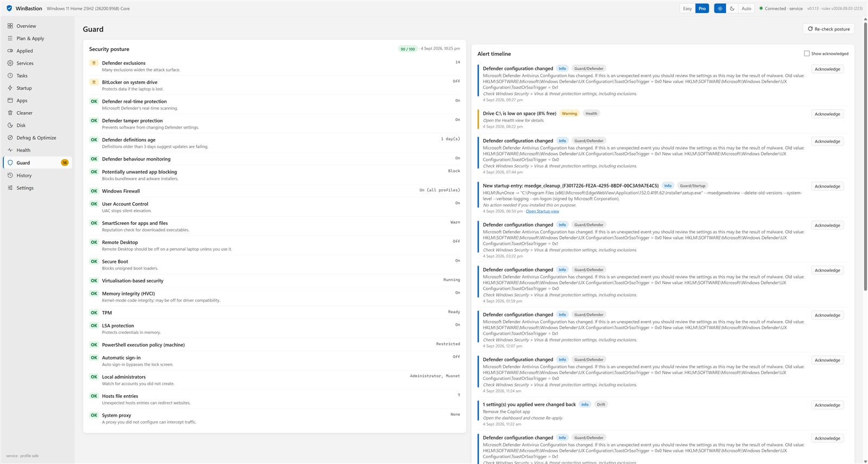Click the WinBastion shield logo icon
The width and height of the screenshot is (868, 464).
[9, 8]
